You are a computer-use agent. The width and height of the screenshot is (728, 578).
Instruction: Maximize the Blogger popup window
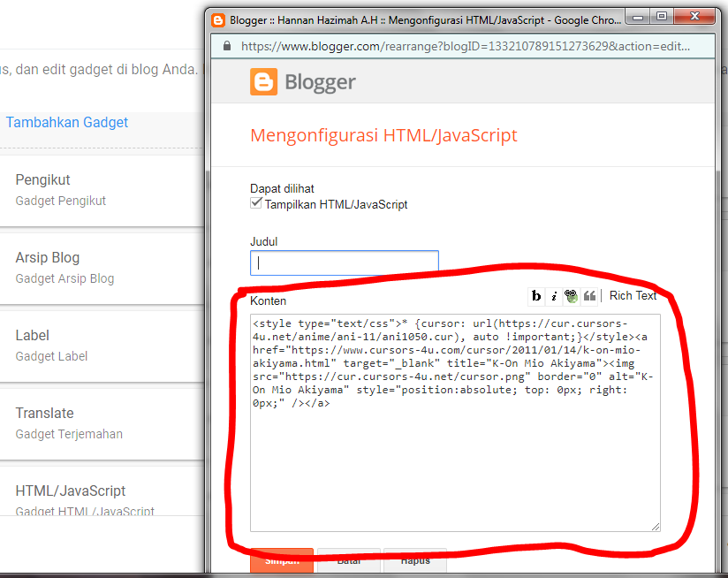[662, 17]
